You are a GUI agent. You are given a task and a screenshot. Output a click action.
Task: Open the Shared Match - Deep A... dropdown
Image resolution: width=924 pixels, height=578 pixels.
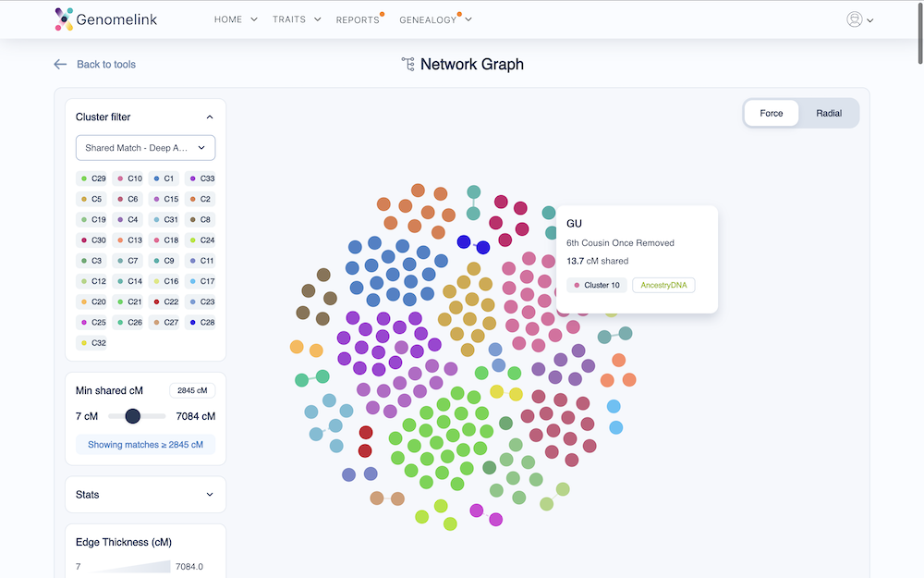(x=146, y=148)
